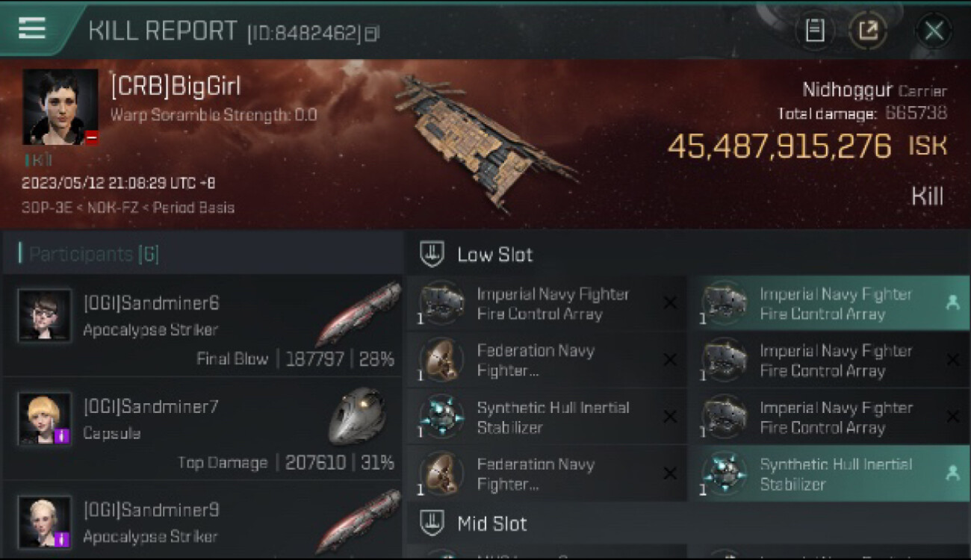Open the kill report notes icon
The image size is (971, 560).
(814, 31)
